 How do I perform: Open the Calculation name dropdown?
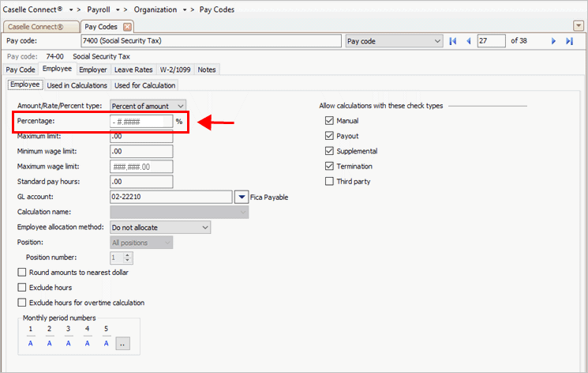(179, 213)
